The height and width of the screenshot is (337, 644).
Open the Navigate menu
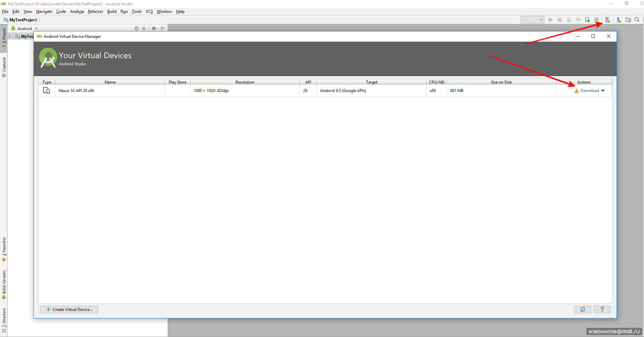[x=44, y=12]
